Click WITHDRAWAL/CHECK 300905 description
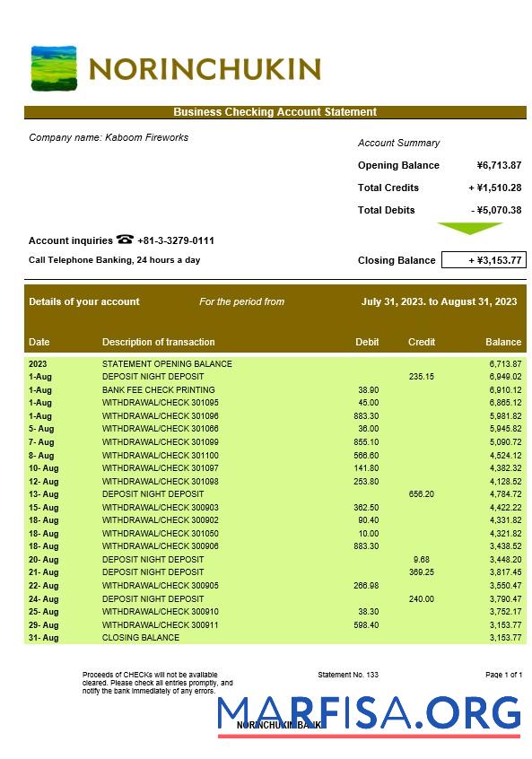 161,585
